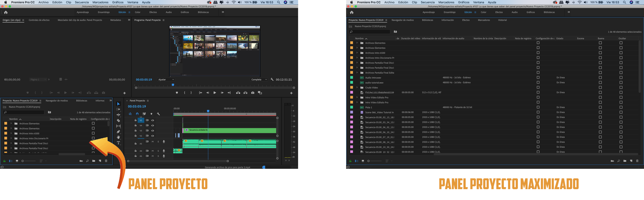Click search field in maximized project panel

tap(370, 32)
